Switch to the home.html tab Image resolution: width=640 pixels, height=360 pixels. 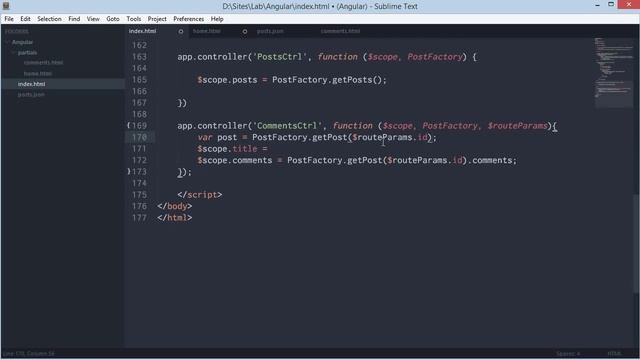(x=207, y=31)
